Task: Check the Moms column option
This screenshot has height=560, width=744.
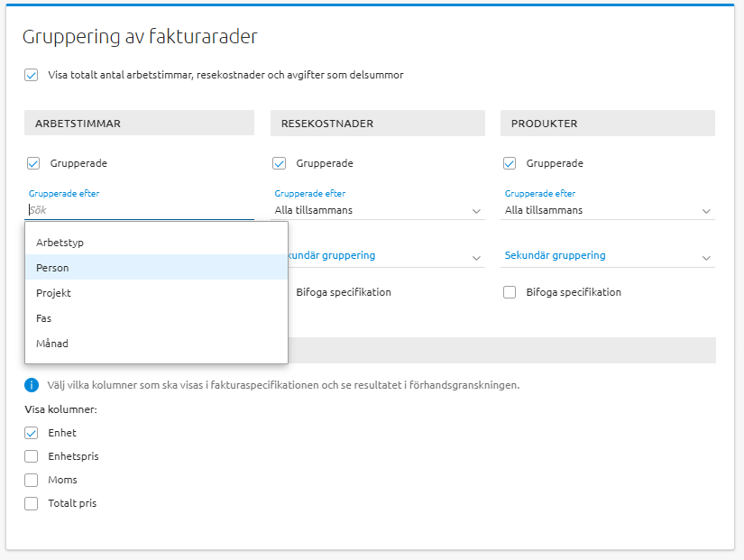Action: pos(32,480)
